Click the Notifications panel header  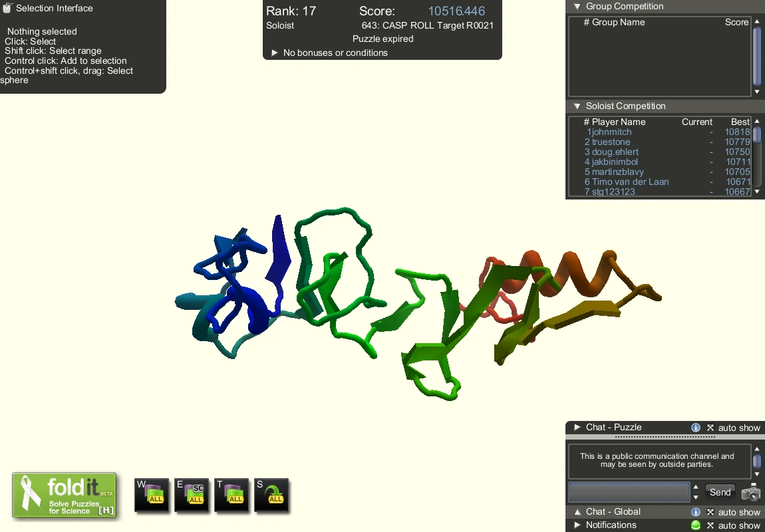point(612,525)
